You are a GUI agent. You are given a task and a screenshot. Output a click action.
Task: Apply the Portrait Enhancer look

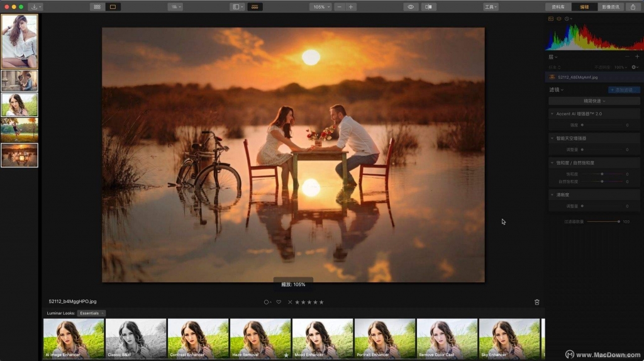[385, 338]
